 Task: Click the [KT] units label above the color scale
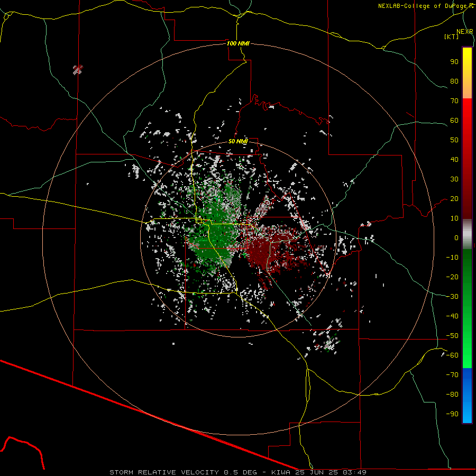coord(451,36)
